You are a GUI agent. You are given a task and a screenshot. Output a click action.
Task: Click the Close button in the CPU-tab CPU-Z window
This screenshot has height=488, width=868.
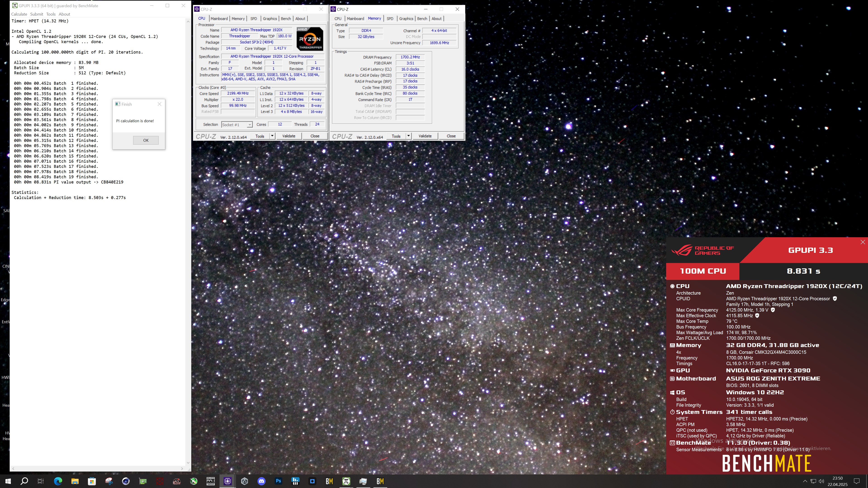pyautogui.click(x=315, y=136)
